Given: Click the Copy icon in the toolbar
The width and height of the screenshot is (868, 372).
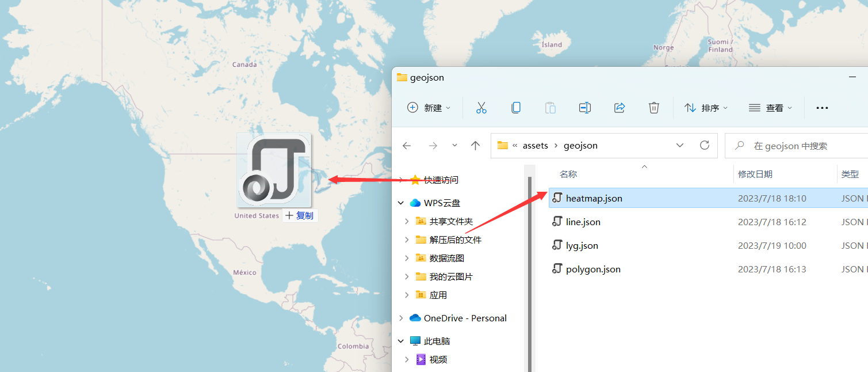Looking at the screenshot, I should [x=516, y=108].
